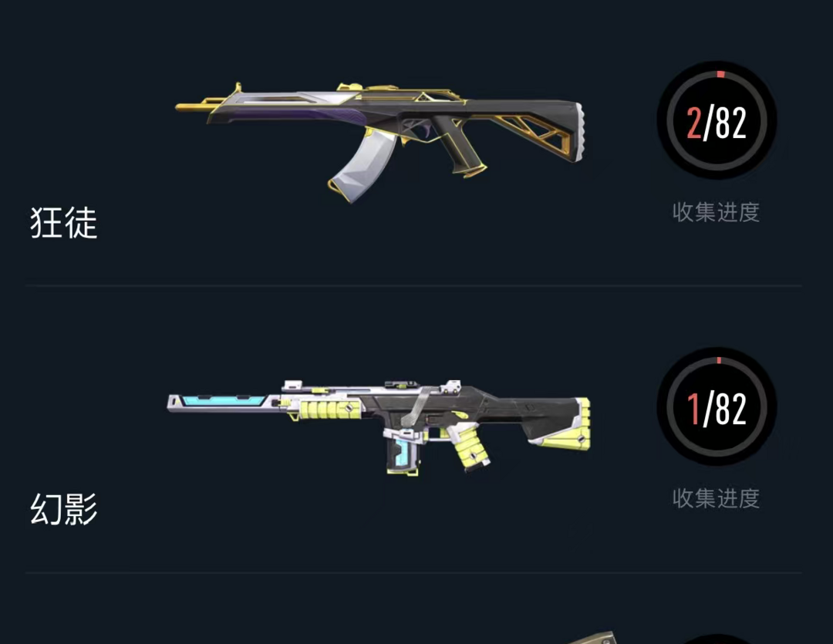The height and width of the screenshot is (644, 833).
Task: Open the 1/82 collection progress ring
Action: click(717, 407)
